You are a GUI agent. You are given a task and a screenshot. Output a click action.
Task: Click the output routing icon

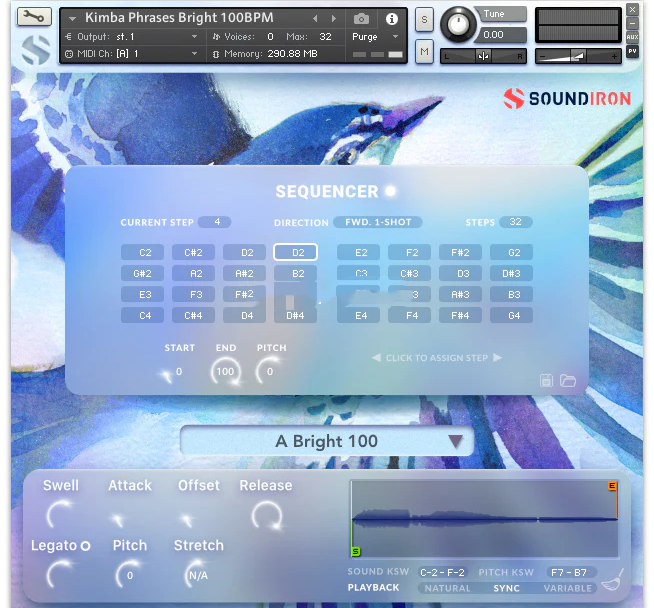point(69,37)
